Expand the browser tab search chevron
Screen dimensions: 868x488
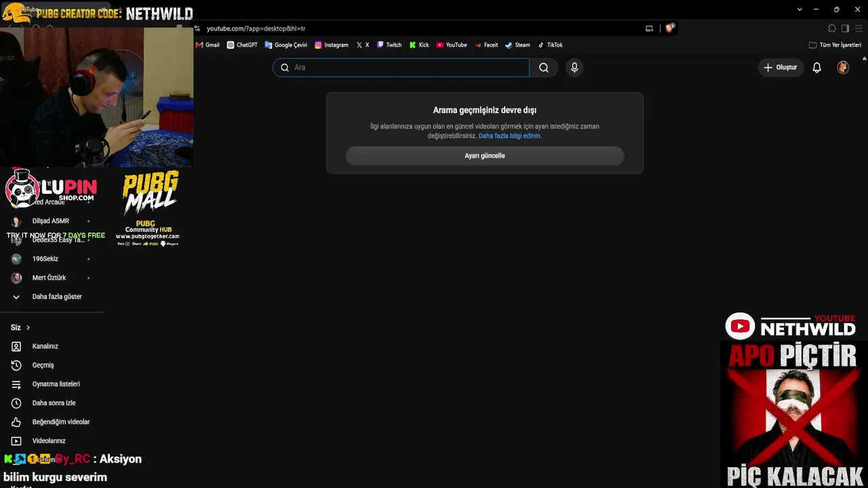click(800, 9)
